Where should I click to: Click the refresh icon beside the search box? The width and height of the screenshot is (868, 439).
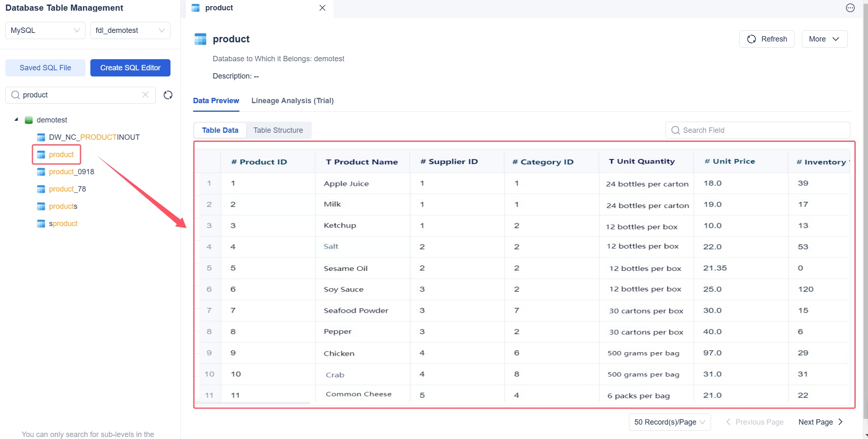[168, 95]
